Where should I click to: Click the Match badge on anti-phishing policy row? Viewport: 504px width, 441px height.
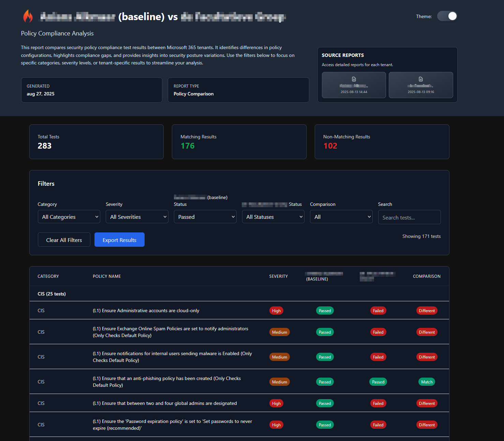click(427, 382)
